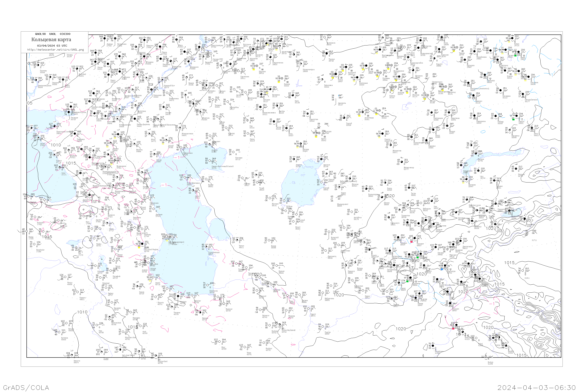This screenshot has width=588, height=392.
Task: Click the Ташкент 38457 station label
Action: tap(420, 244)
